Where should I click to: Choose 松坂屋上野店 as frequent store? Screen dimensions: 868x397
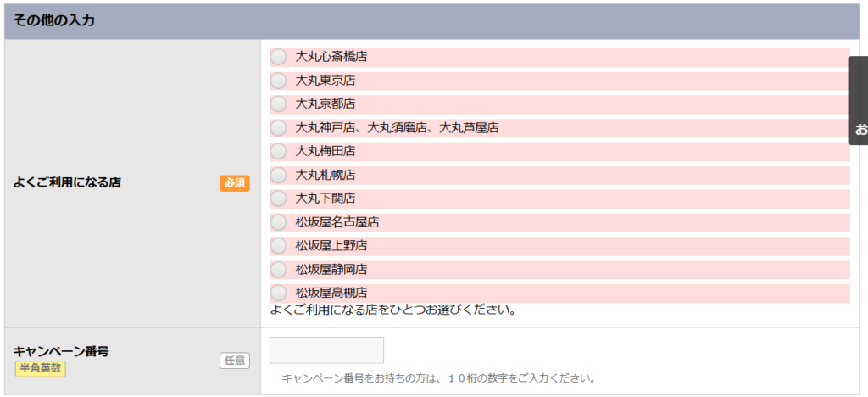(279, 246)
